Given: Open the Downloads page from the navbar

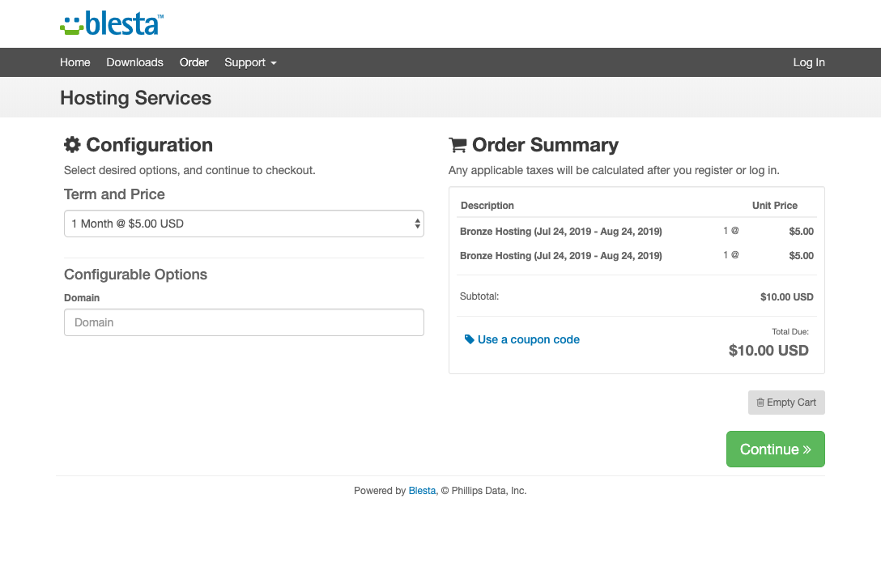Looking at the screenshot, I should pos(134,62).
